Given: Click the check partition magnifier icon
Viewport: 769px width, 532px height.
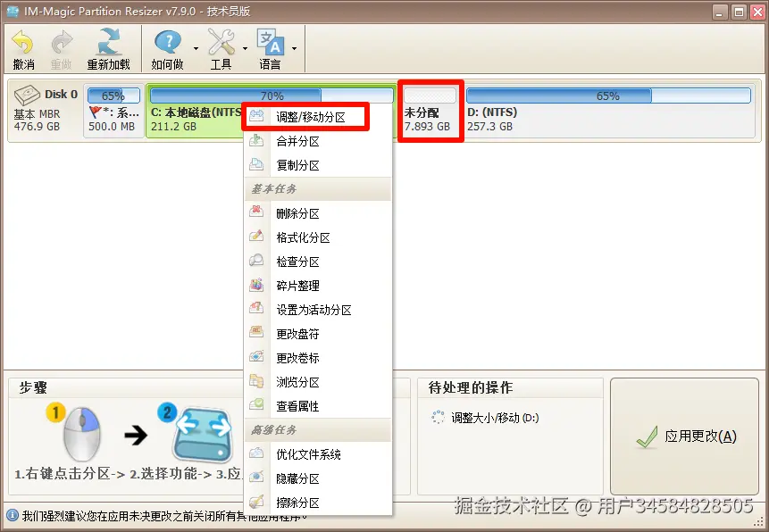Looking at the screenshot, I should (256, 260).
